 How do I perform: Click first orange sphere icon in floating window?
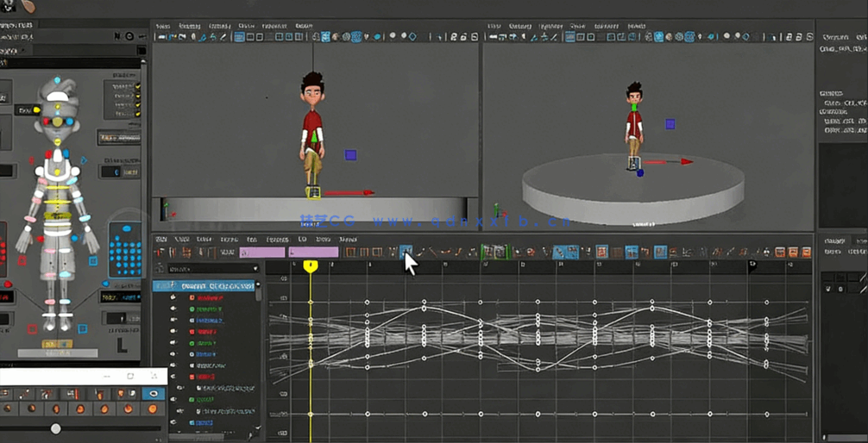pos(9,409)
